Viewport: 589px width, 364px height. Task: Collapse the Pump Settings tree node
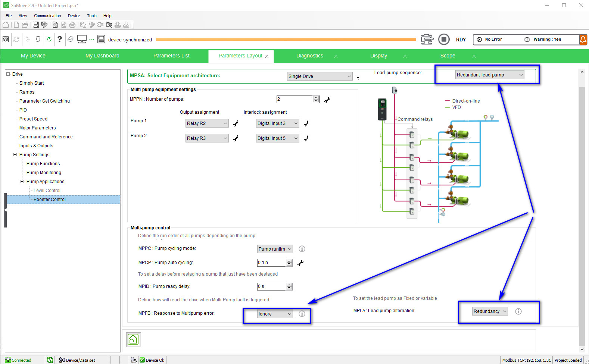[x=15, y=154]
